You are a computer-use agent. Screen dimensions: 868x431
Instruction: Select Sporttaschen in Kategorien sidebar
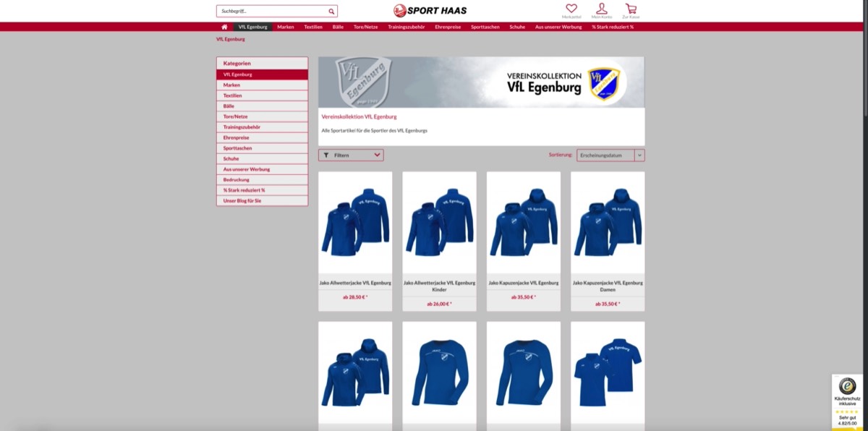pyautogui.click(x=262, y=148)
